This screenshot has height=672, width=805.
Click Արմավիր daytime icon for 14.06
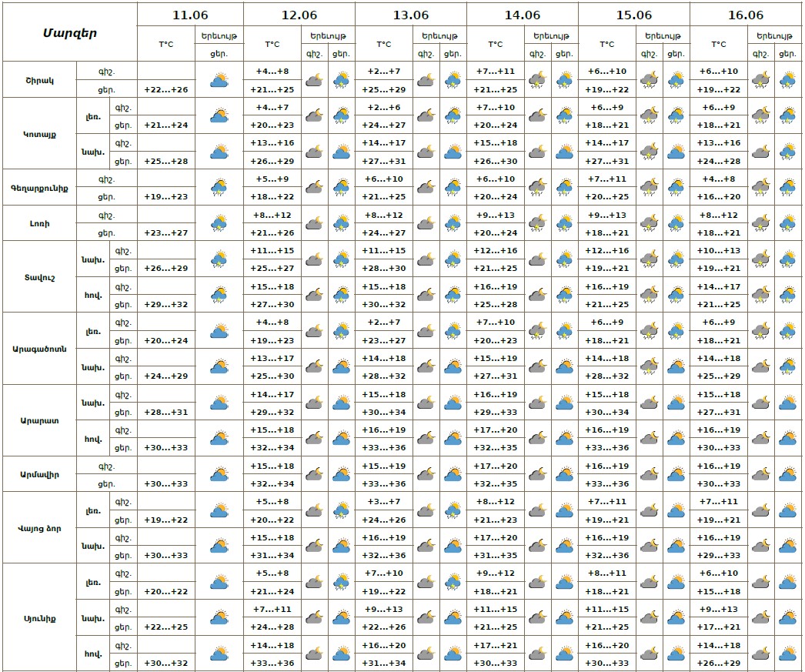click(564, 474)
